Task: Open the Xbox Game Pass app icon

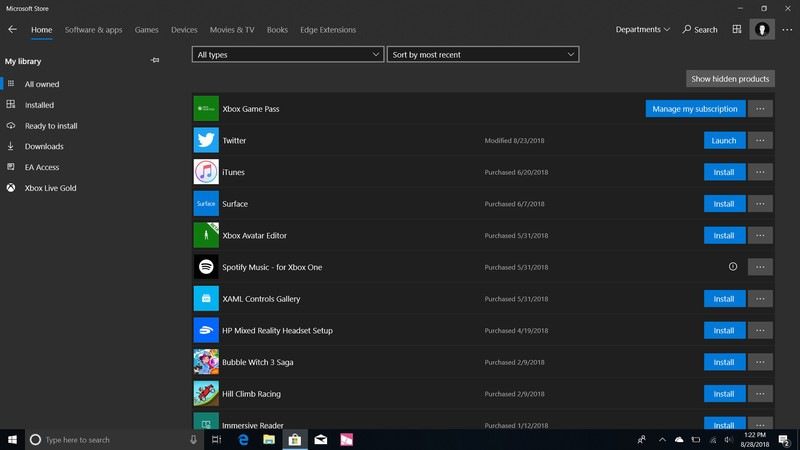Action: click(x=206, y=109)
